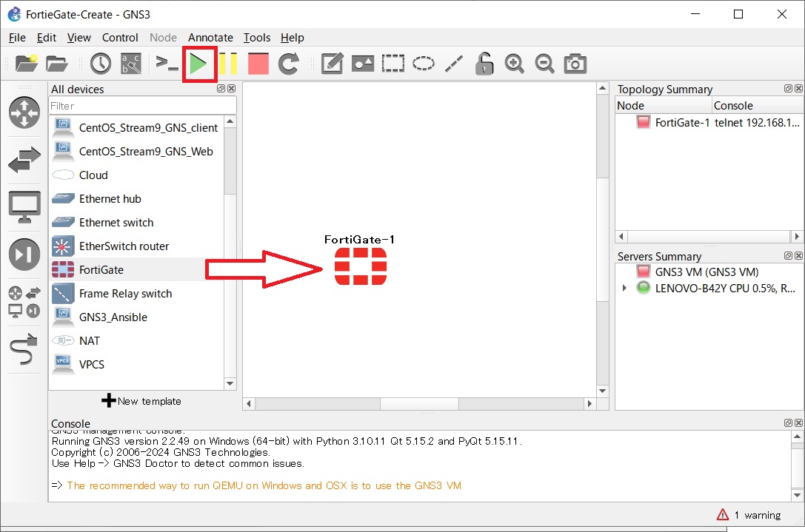The image size is (805, 532).
Task: Click device list scroll down arrow
Action: (x=230, y=383)
